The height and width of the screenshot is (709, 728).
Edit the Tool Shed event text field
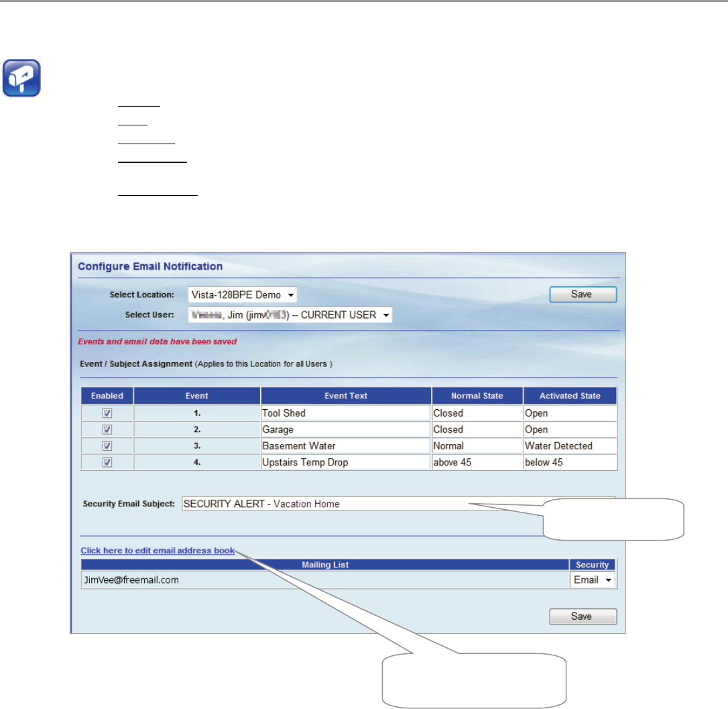(x=346, y=413)
